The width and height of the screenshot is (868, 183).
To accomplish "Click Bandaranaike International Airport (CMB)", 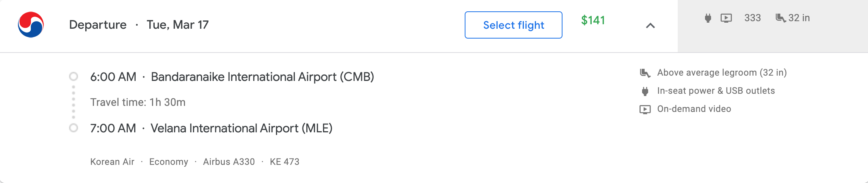I will pos(262,77).
